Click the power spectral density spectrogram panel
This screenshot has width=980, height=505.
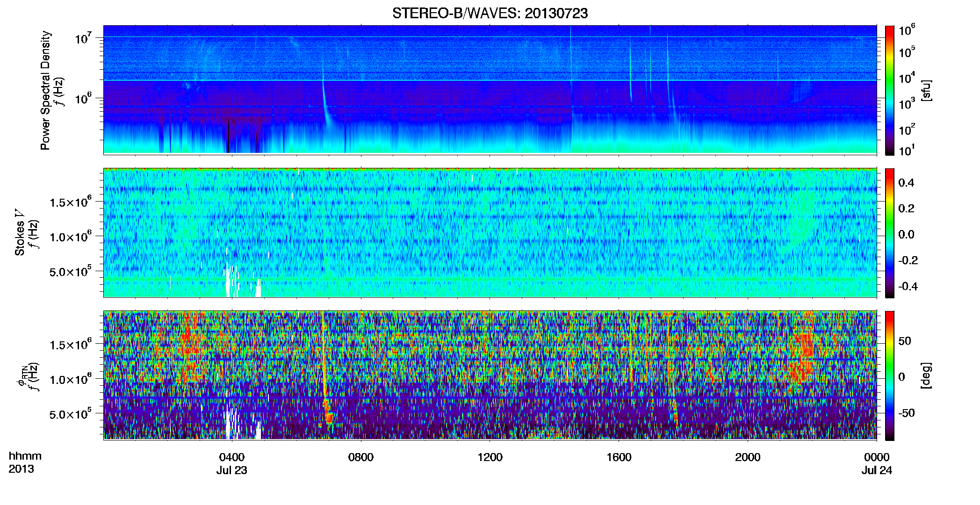point(490,89)
